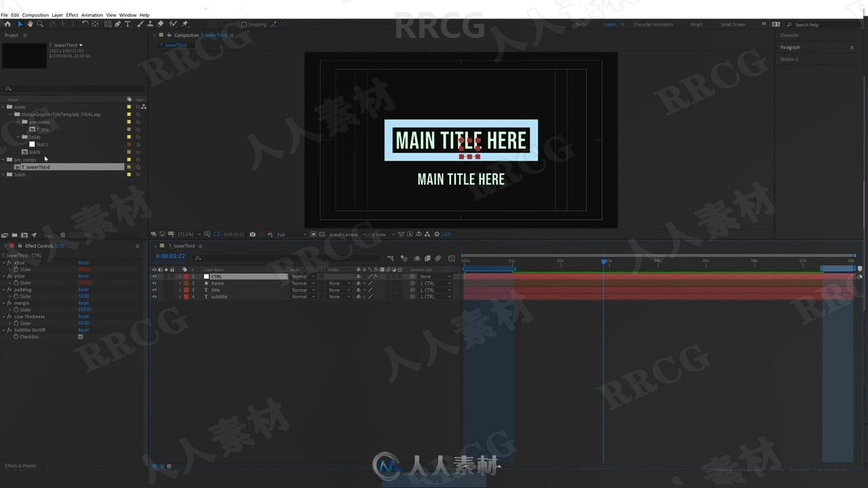
Task: Open the Animation menu
Action: coord(92,15)
